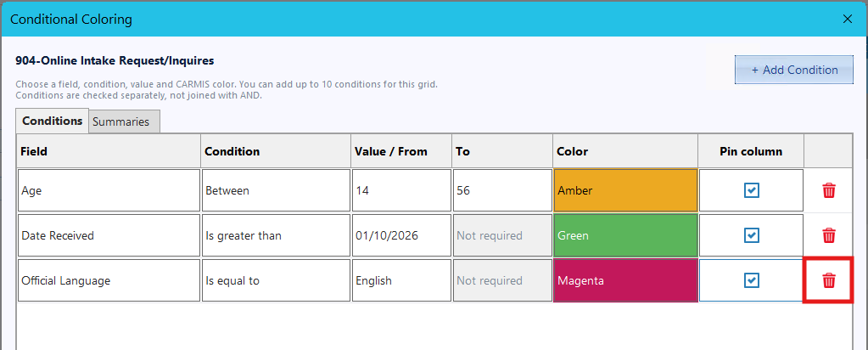Click the Value / From column header
868x350 pixels.
[x=401, y=151]
